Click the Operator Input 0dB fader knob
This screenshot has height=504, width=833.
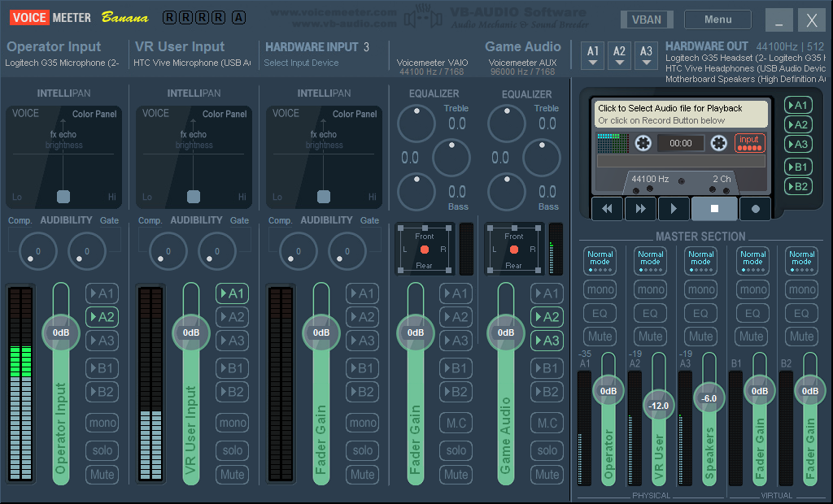60,332
